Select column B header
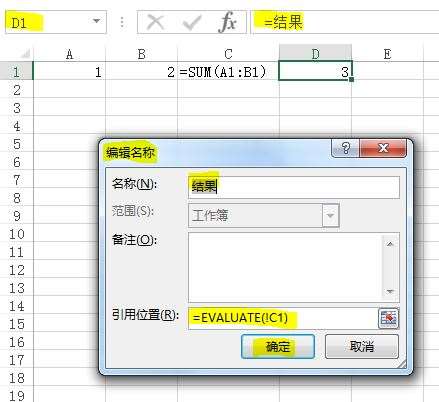439x402 pixels. tap(142, 54)
